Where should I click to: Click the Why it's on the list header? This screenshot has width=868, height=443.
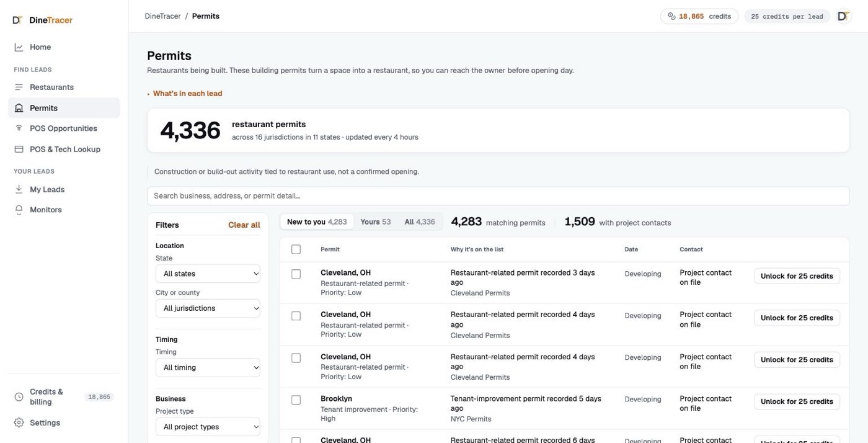pyautogui.click(x=477, y=249)
